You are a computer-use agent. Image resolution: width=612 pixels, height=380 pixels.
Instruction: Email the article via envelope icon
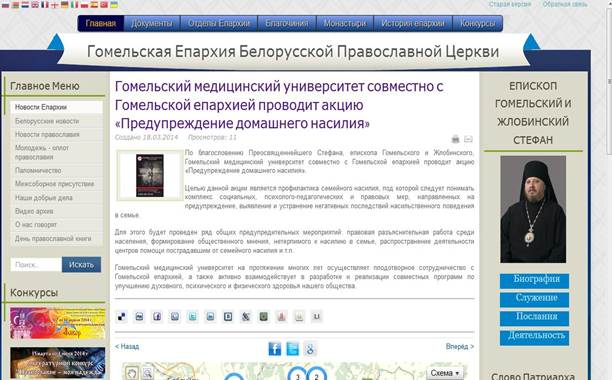[468, 139]
